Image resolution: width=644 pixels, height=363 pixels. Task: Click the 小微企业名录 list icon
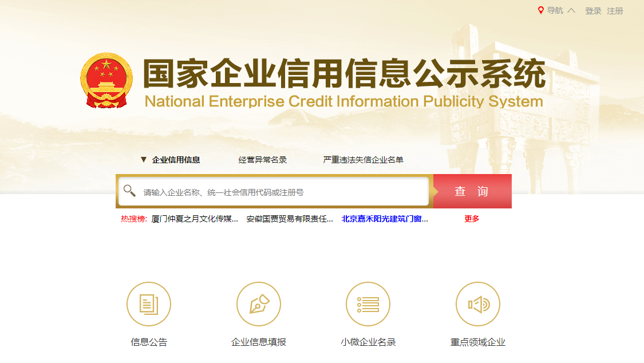(368, 304)
